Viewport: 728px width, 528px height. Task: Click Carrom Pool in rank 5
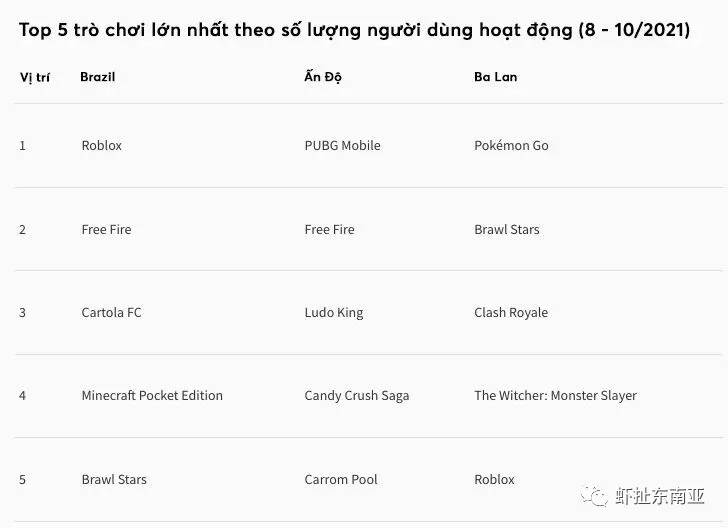(341, 480)
